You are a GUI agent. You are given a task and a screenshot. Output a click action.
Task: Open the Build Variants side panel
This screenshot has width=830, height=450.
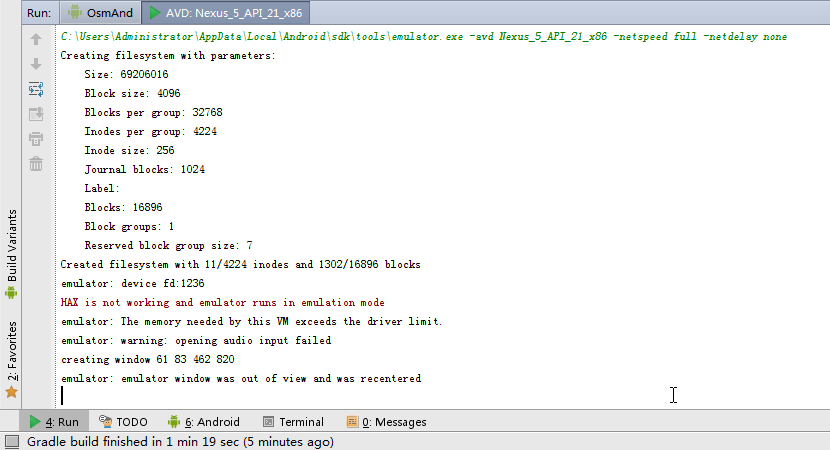pyautogui.click(x=11, y=254)
